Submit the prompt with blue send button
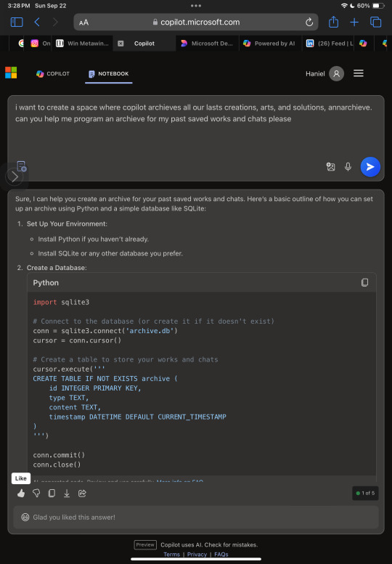 370,167
